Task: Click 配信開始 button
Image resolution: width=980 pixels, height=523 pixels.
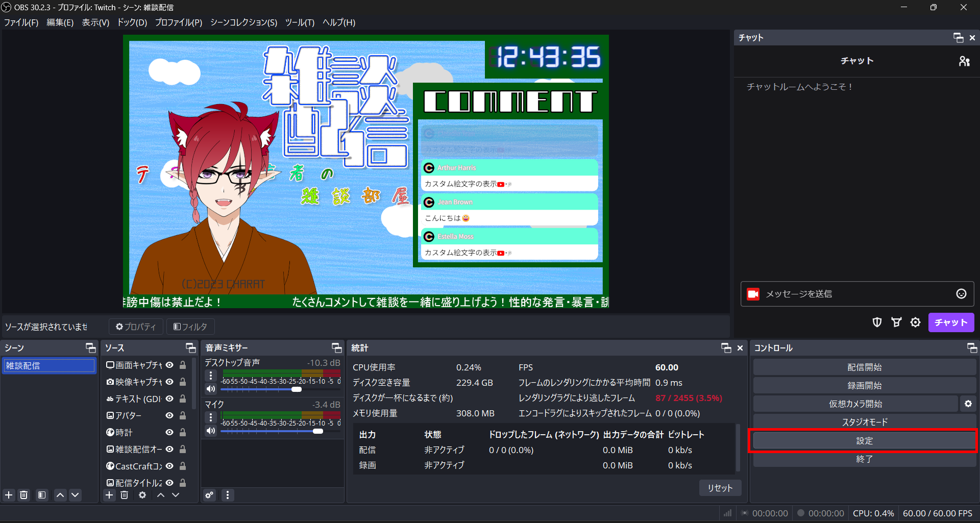Action: tap(864, 367)
